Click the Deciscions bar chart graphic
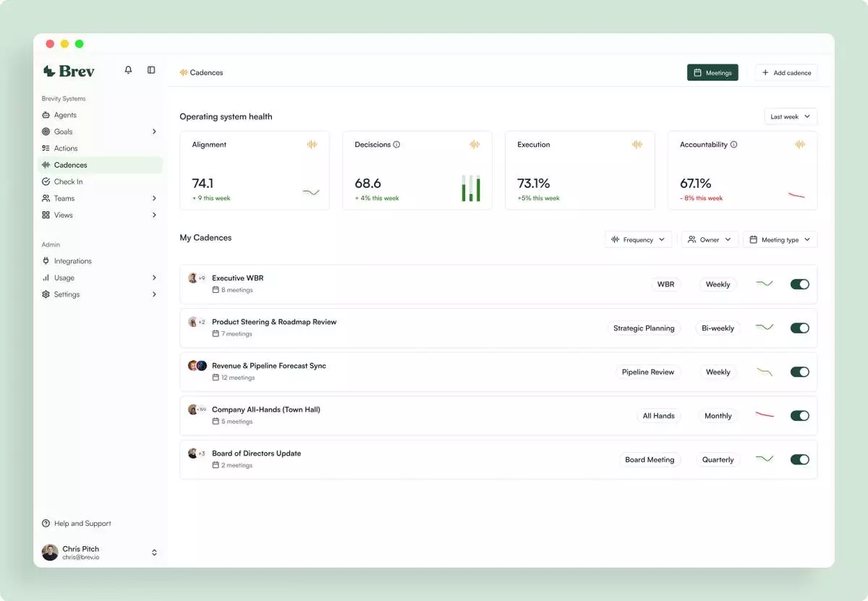 pyautogui.click(x=471, y=188)
